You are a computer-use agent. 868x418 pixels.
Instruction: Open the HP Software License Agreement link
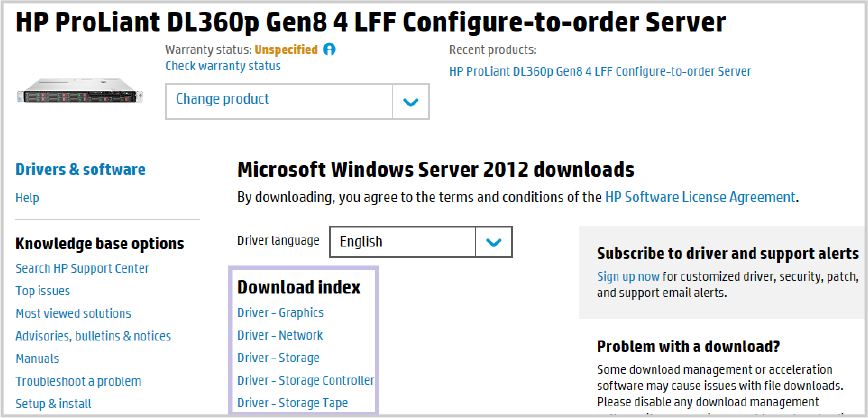click(700, 197)
